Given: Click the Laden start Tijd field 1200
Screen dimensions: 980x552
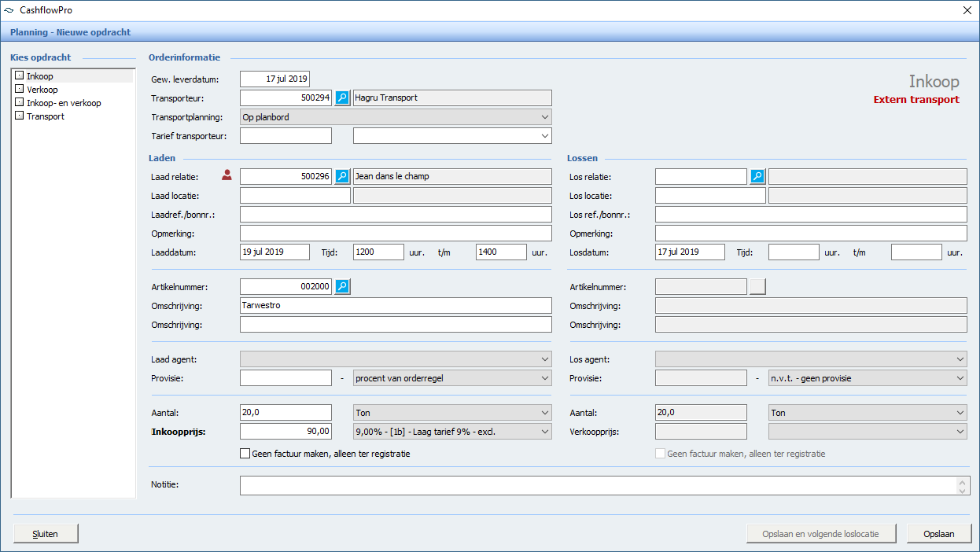Looking at the screenshot, I should coord(378,252).
